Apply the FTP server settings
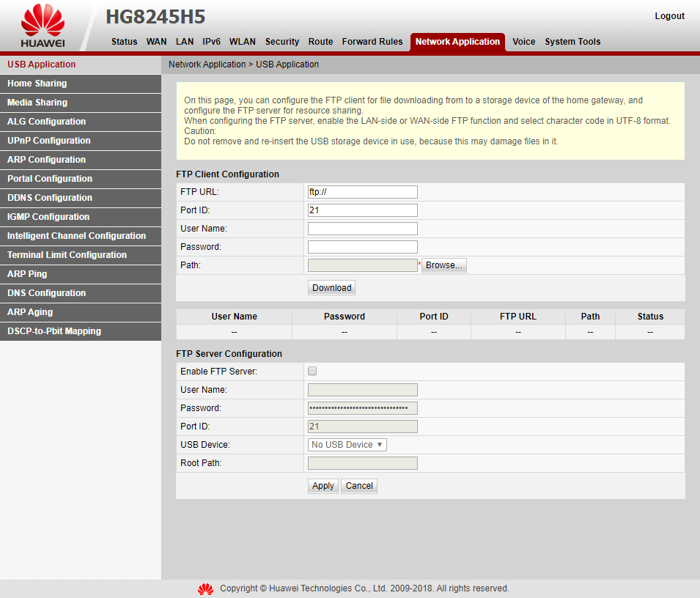700x598 pixels. 323,486
